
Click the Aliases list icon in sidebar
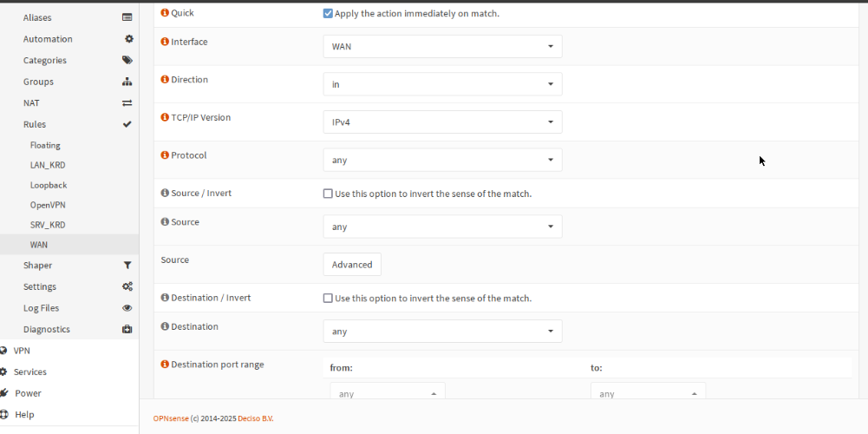pyautogui.click(x=127, y=17)
